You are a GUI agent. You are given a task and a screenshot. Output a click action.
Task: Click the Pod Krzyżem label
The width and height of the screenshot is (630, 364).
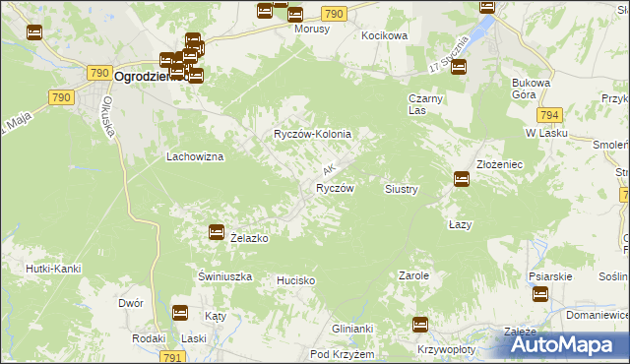(x=343, y=354)
